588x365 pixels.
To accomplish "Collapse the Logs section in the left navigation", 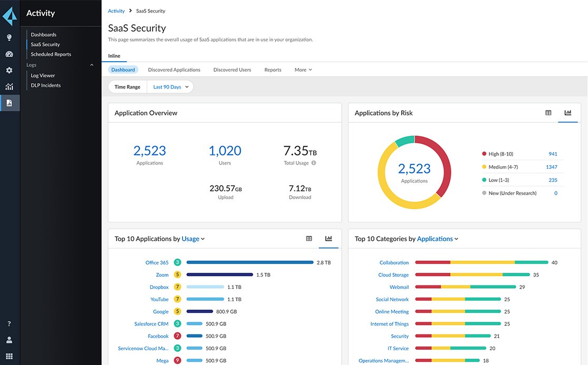I will pyautogui.click(x=92, y=64).
